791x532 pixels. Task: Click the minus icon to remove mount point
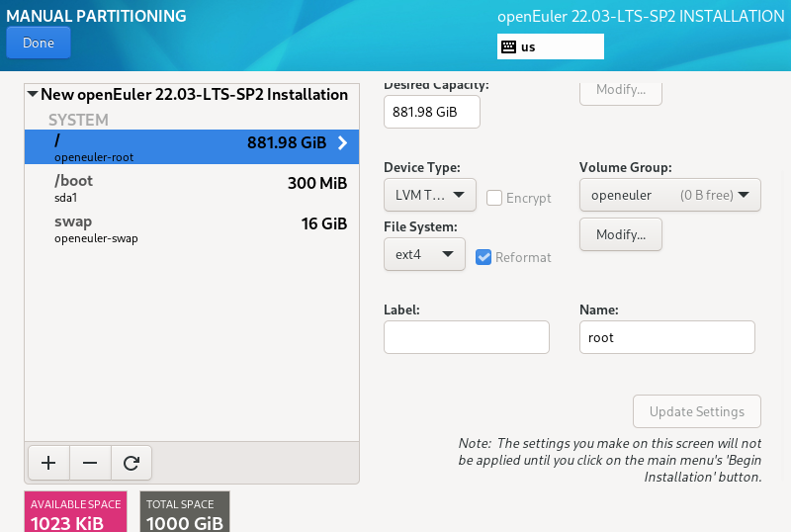[90, 462]
